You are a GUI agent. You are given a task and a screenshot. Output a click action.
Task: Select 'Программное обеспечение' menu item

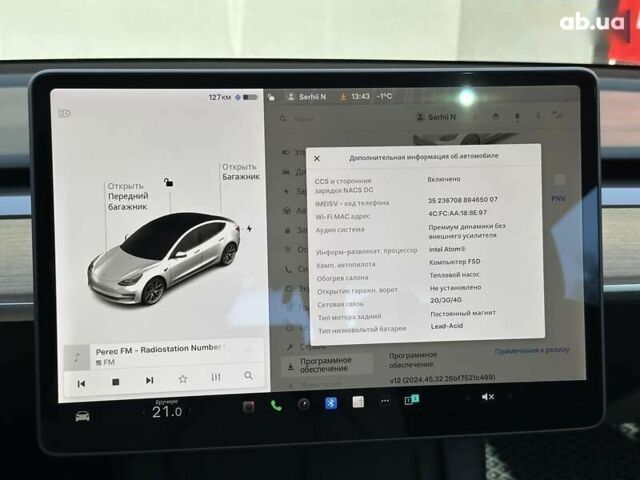pos(327,364)
